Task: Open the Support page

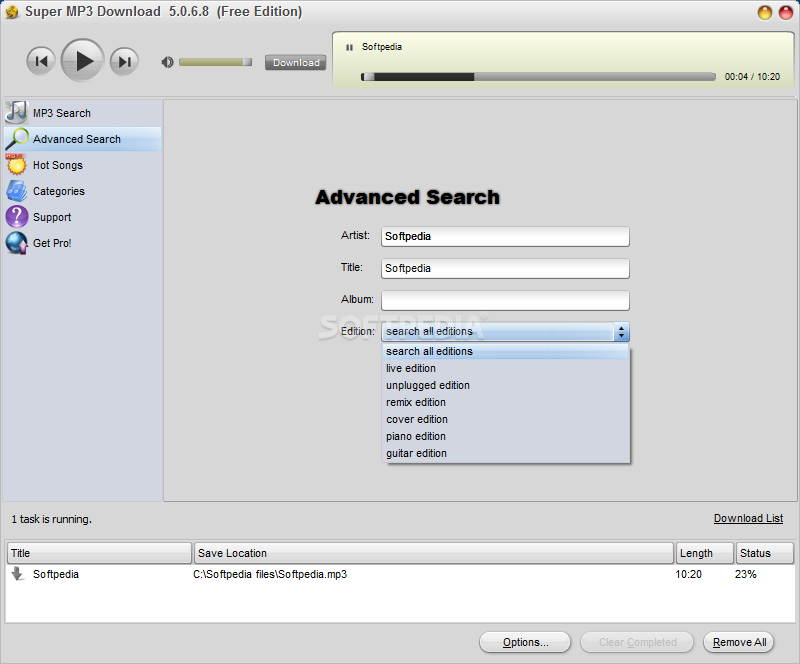Action: pyautogui.click(x=83, y=217)
